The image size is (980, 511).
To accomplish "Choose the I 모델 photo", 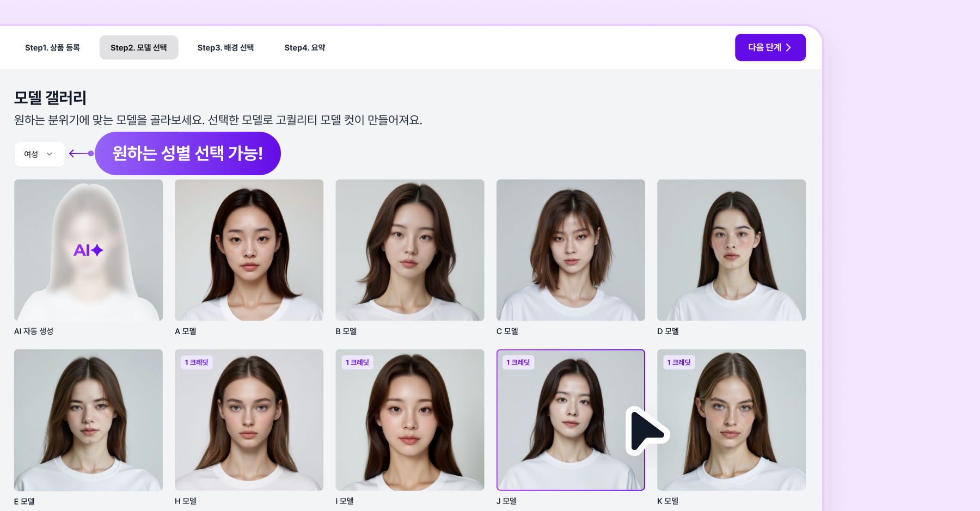I will click(x=410, y=420).
